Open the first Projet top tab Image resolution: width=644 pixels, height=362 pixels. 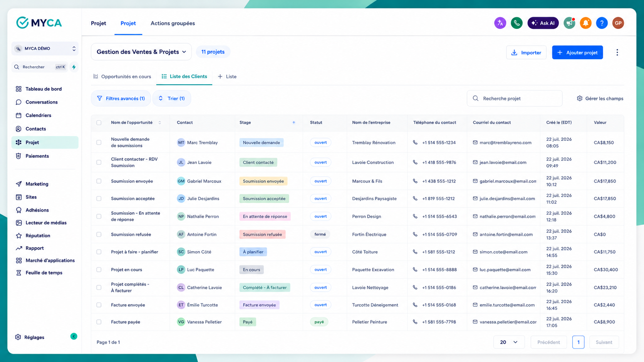pyautogui.click(x=99, y=23)
